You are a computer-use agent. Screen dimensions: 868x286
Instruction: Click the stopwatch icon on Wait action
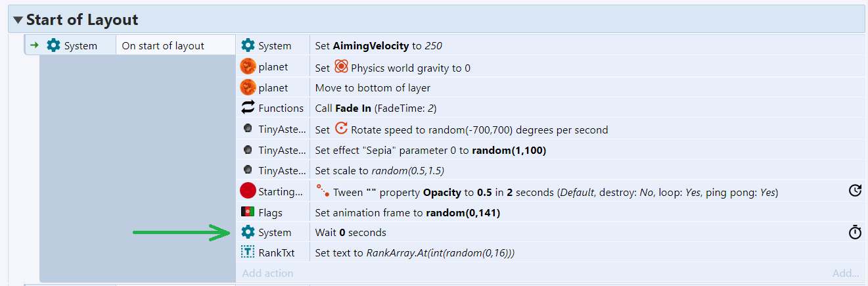coord(855,232)
